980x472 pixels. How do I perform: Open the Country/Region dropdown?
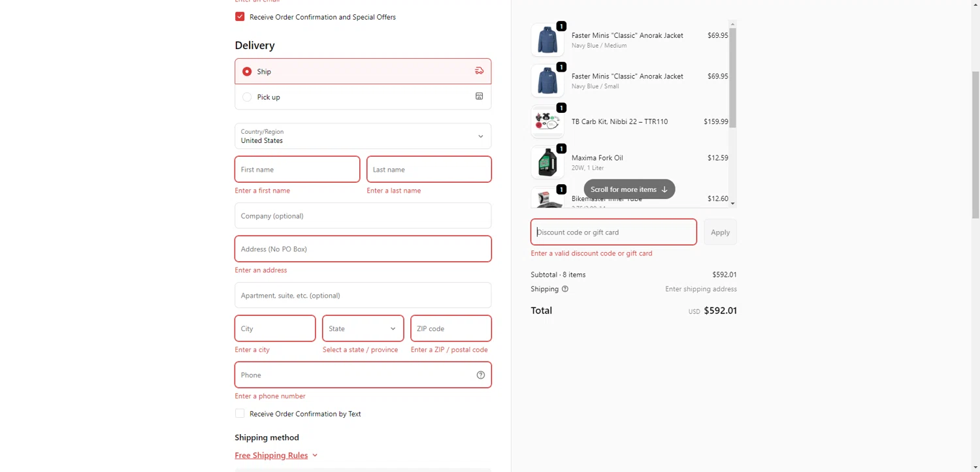click(363, 136)
